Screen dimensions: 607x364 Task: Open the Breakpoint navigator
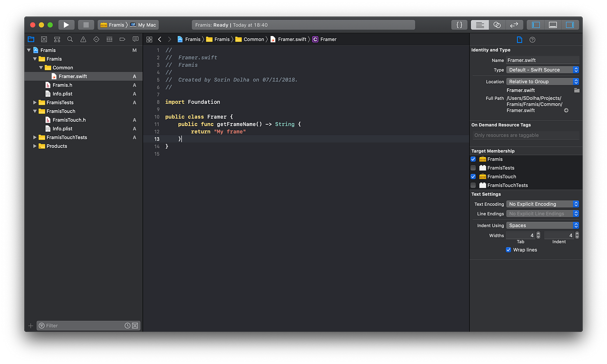tap(122, 39)
